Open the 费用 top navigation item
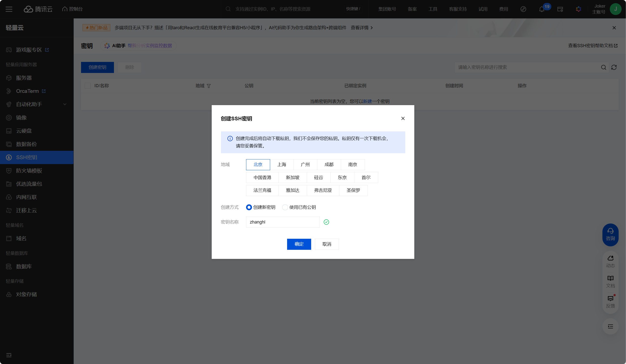Screen dimensions: 626x364 tap(503, 9)
